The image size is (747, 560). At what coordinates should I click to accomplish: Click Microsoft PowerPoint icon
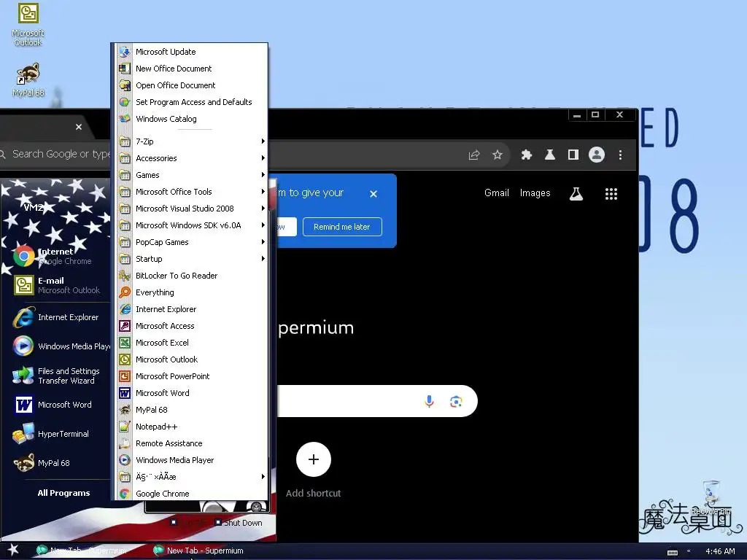(125, 376)
